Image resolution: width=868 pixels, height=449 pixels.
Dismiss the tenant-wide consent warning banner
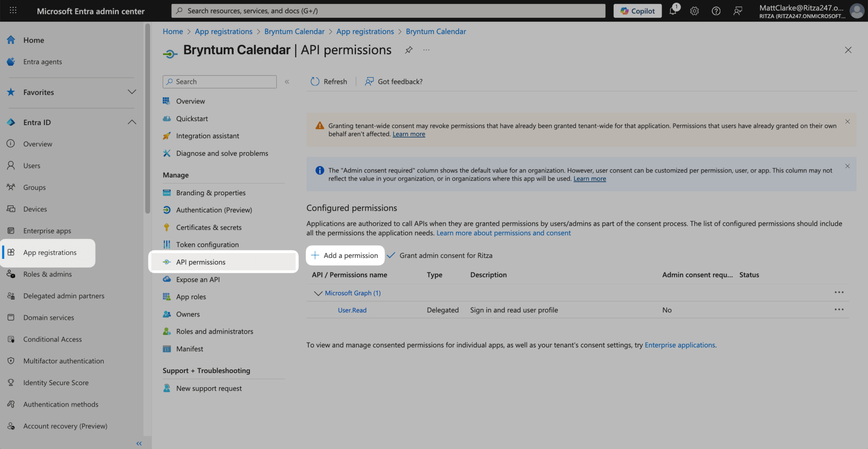[x=847, y=122]
